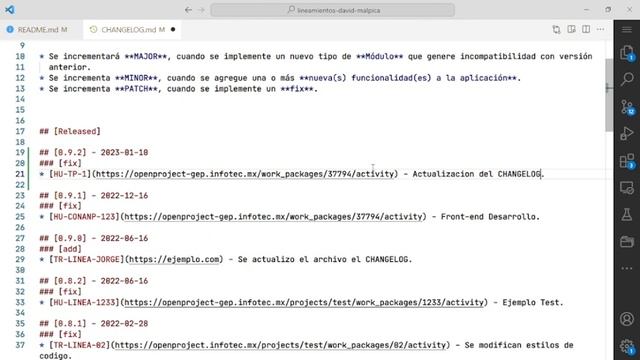This screenshot has height=360, width=640.
Task: Switch to the README.md tab
Action: point(42,29)
